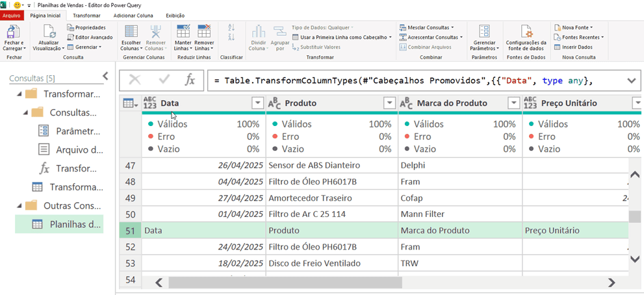Image resolution: width=644 pixels, height=295 pixels.
Task: Open Data column filter dropdown
Action: click(x=257, y=103)
